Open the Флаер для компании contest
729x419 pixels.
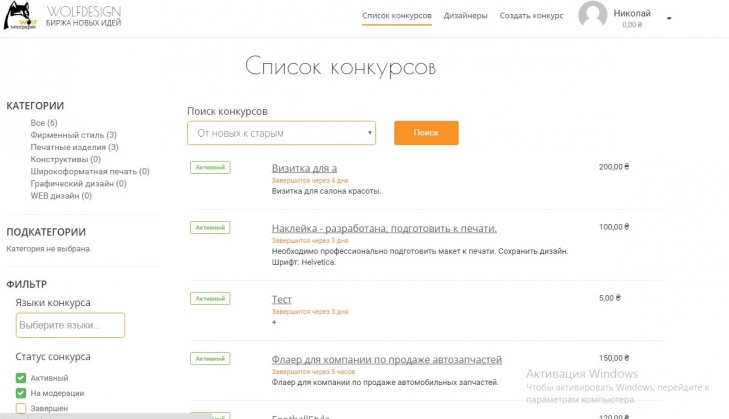point(386,359)
